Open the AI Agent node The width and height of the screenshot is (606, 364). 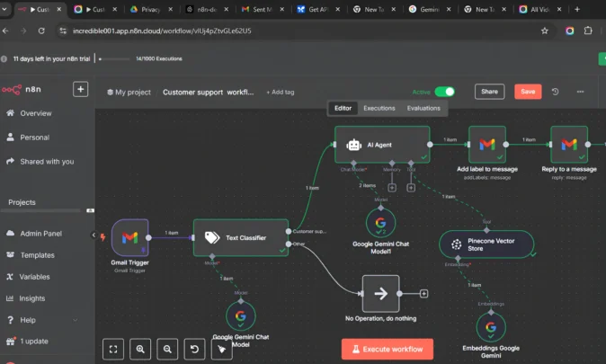click(381, 144)
